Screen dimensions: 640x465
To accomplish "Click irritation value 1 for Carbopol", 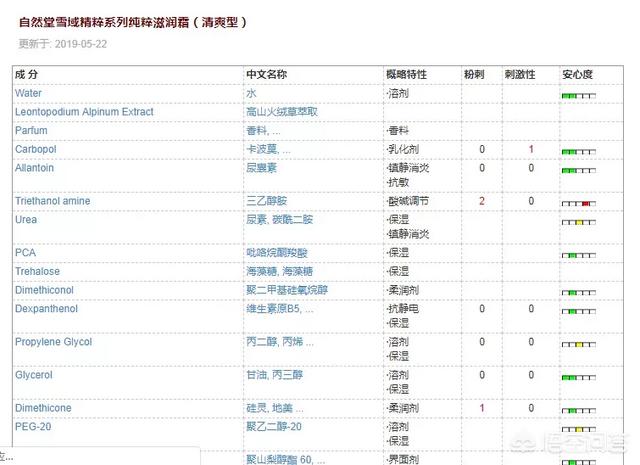I will point(531,149).
